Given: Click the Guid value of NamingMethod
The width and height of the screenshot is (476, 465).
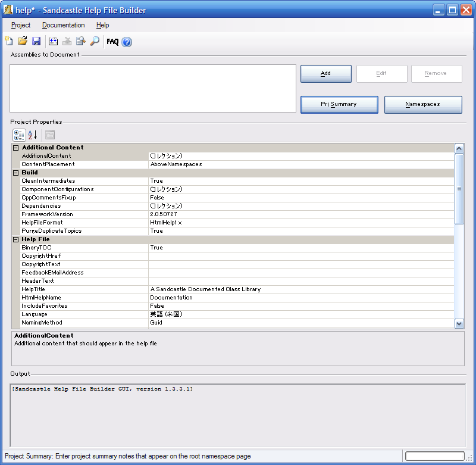Looking at the screenshot, I should (x=156, y=323).
